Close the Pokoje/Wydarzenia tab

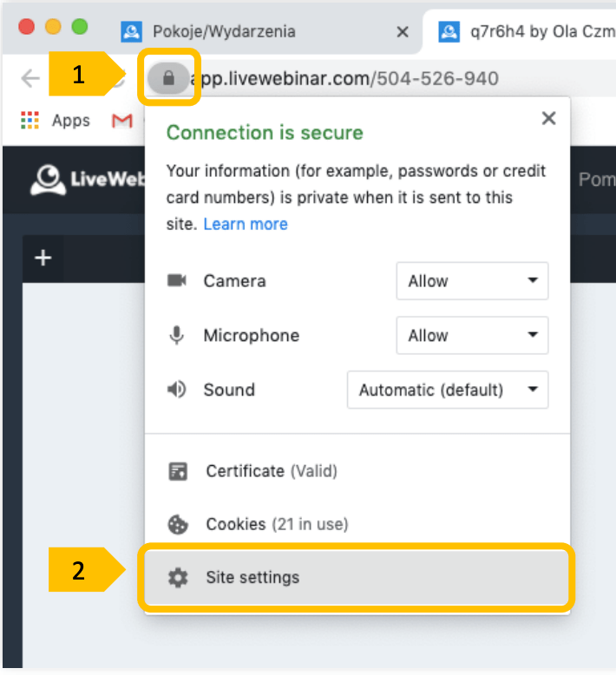(x=403, y=32)
